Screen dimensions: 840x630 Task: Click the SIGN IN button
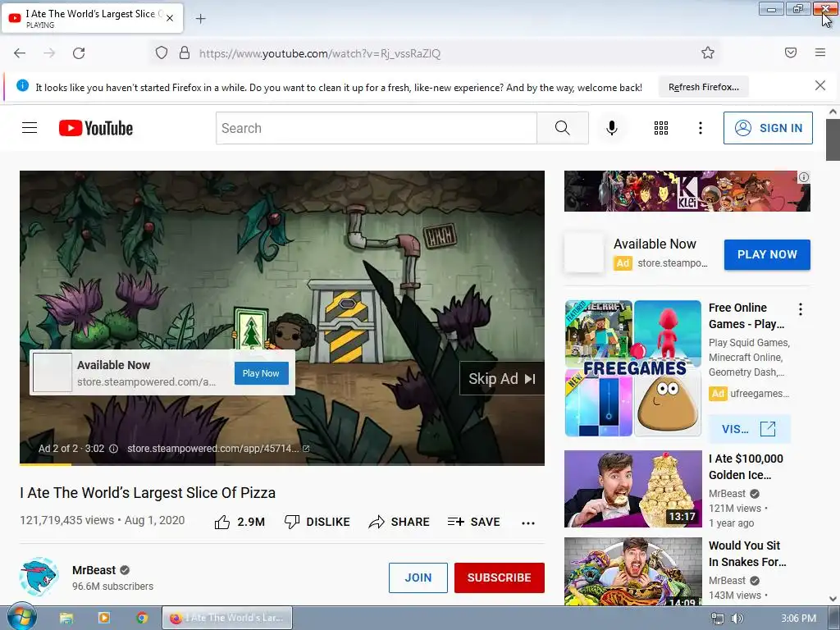pyautogui.click(x=768, y=128)
